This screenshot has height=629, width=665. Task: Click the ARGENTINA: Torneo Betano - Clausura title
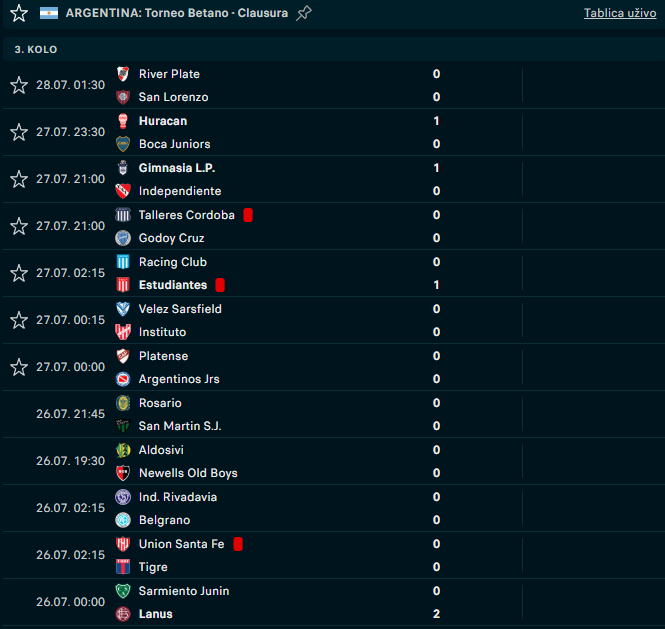pyautogui.click(x=177, y=13)
